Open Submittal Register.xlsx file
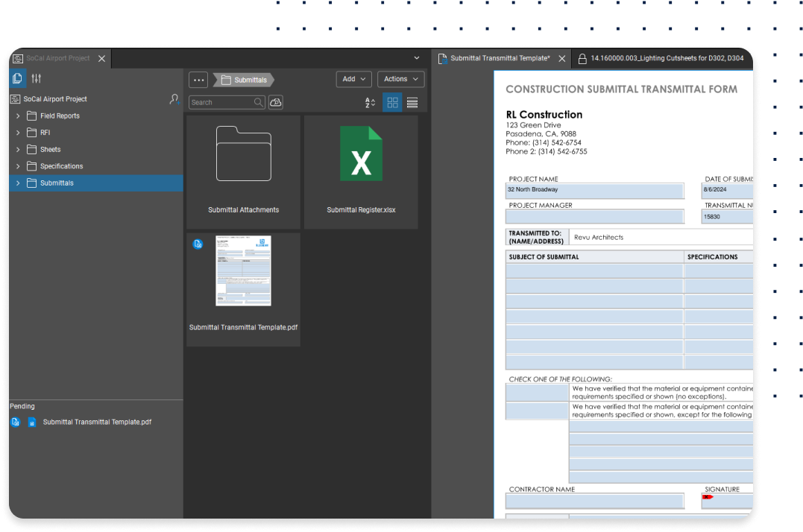Screen dimensions: 803x532 coord(361,172)
